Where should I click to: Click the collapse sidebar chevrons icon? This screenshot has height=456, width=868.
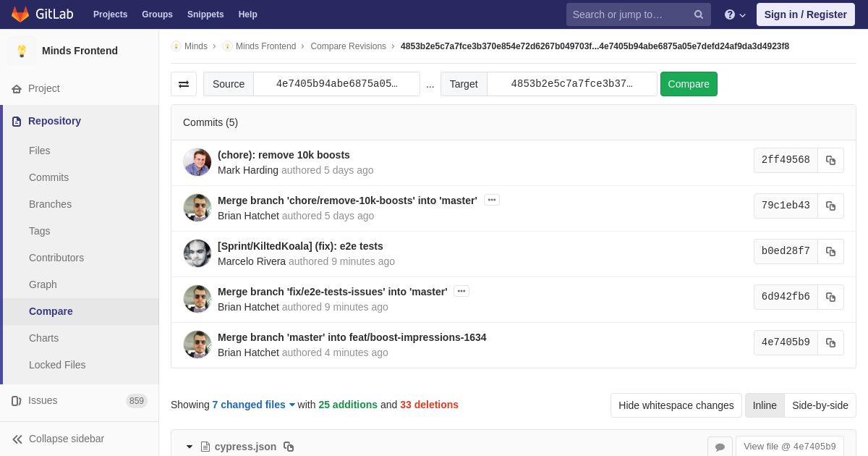pos(17,439)
